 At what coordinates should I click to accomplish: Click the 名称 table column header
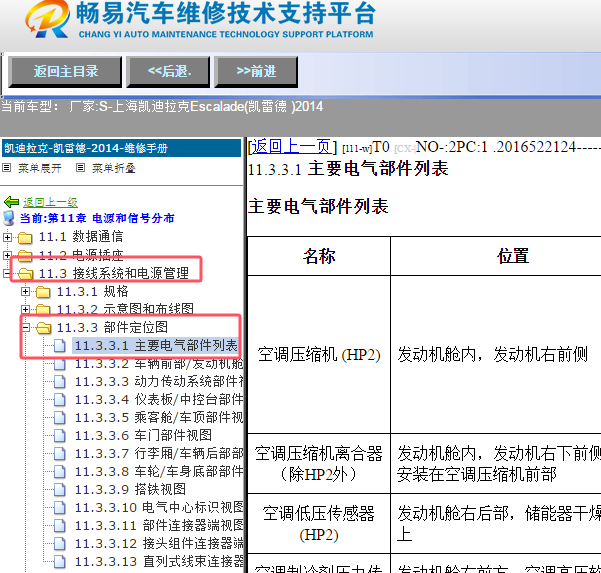(x=319, y=256)
